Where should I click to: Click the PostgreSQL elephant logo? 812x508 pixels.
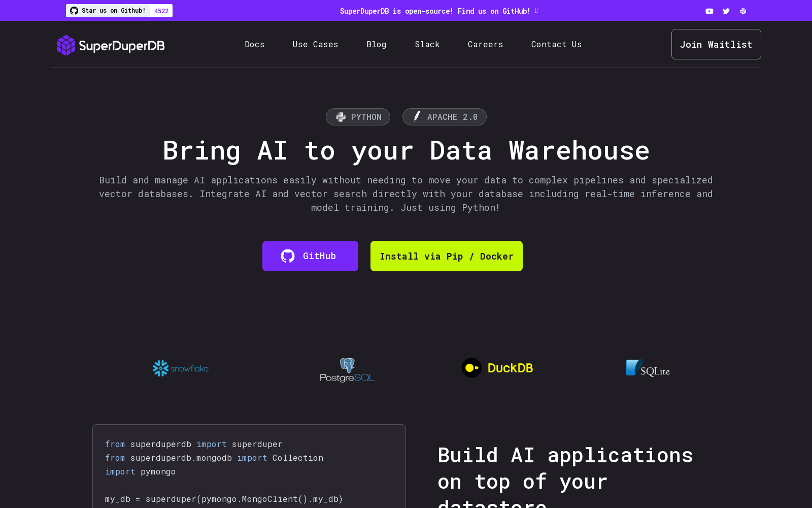point(347,370)
